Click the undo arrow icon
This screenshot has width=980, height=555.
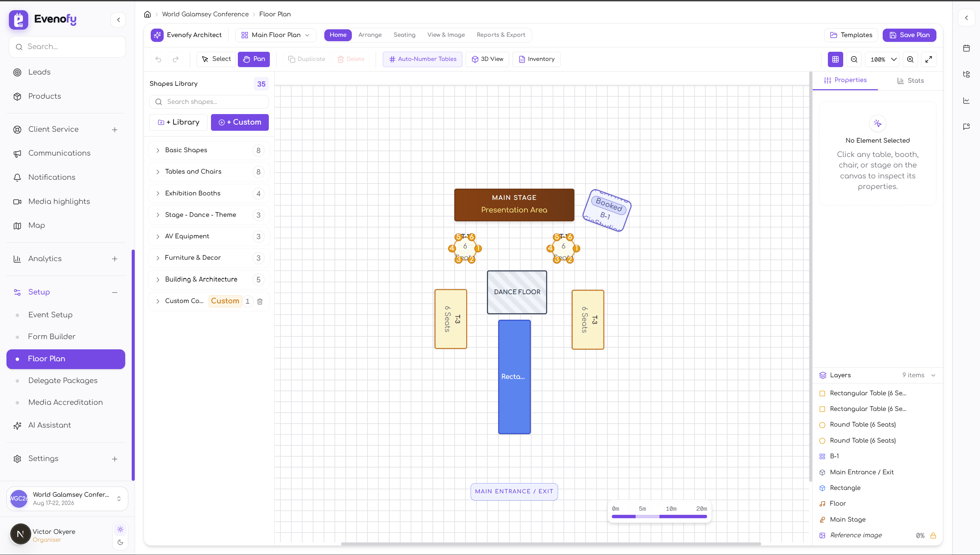(x=159, y=59)
